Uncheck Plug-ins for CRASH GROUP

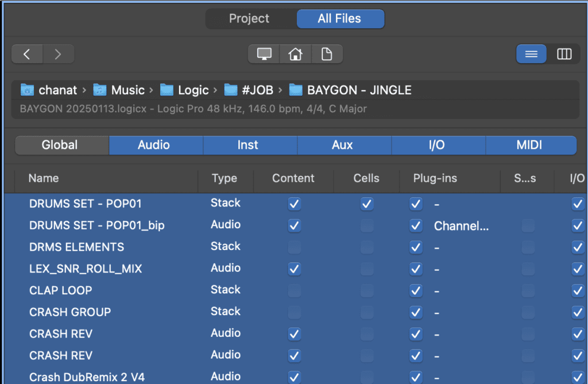tap(416, 312)
